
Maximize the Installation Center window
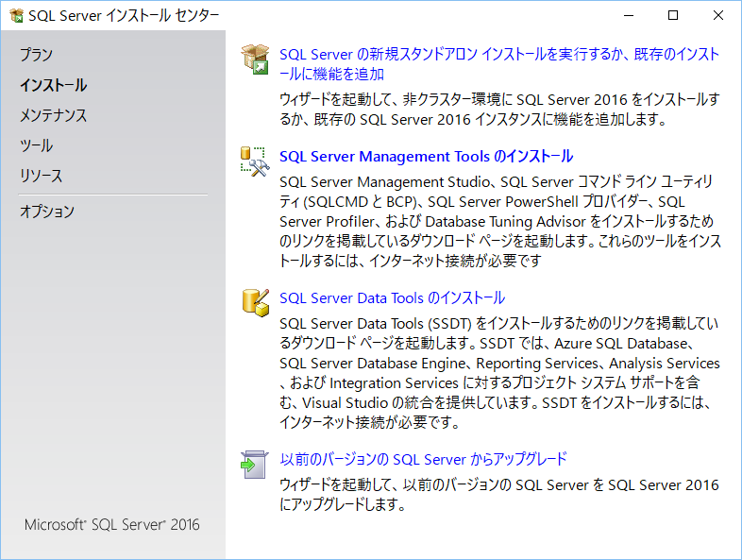(673, 16)
